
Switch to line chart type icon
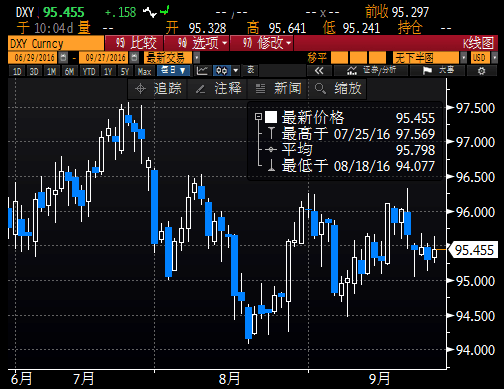[x=202, y=71]
